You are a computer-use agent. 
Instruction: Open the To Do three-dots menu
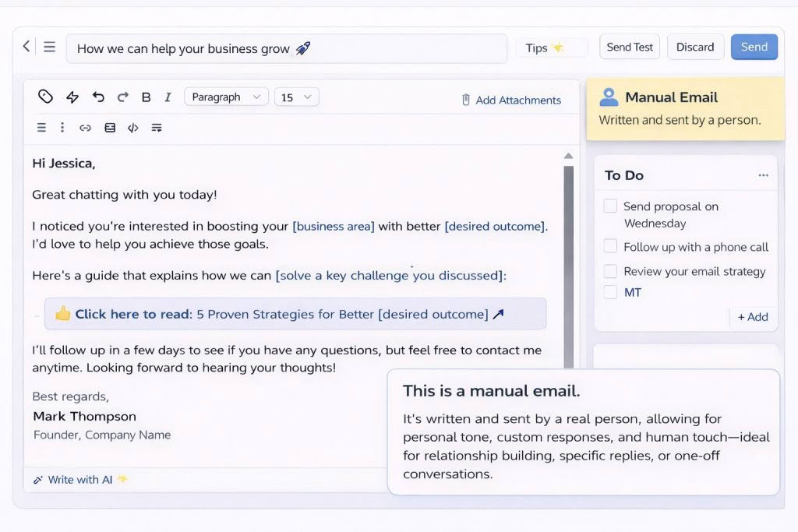763,175
